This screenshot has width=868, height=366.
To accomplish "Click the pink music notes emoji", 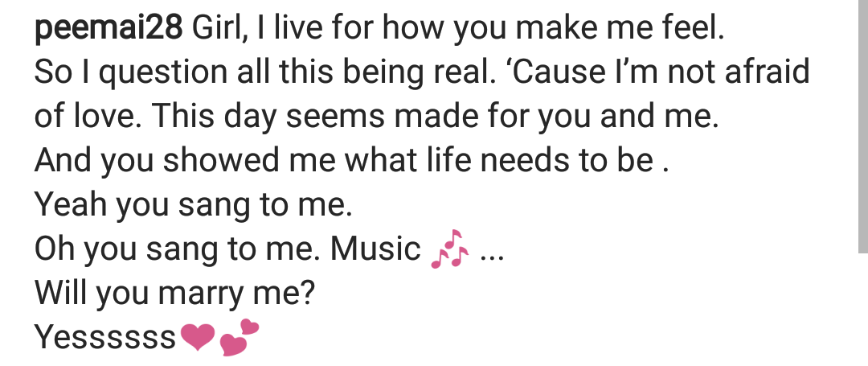I will [449, 249].
